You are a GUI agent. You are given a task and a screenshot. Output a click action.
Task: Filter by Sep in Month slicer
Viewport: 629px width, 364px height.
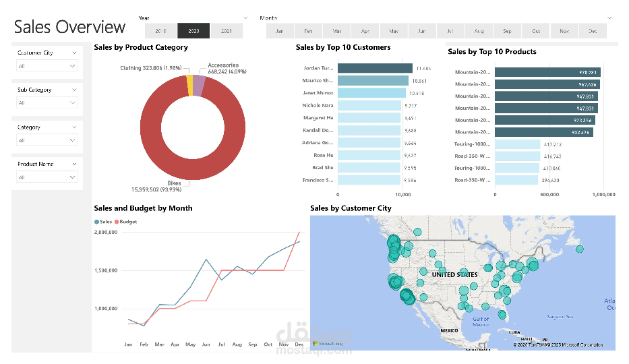508,31
